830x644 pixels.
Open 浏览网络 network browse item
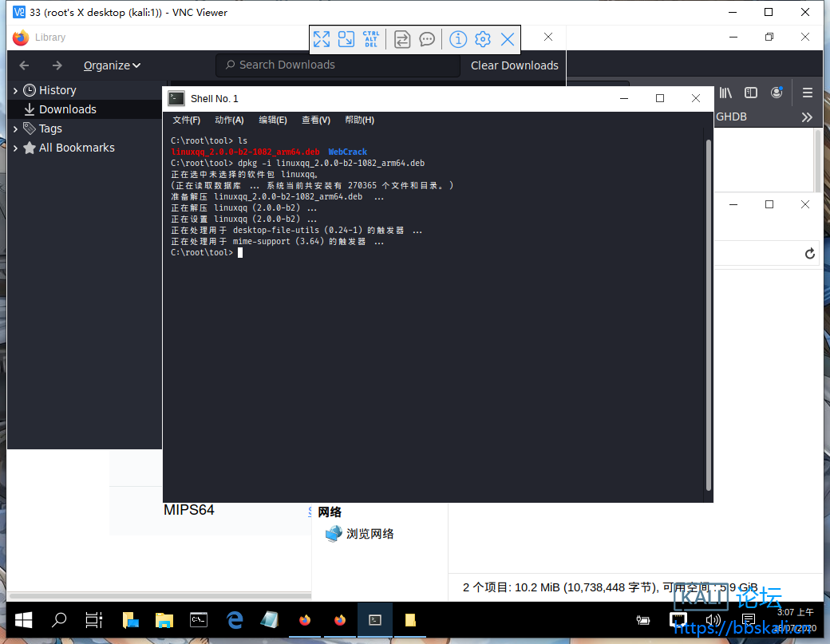coord(370,534)
